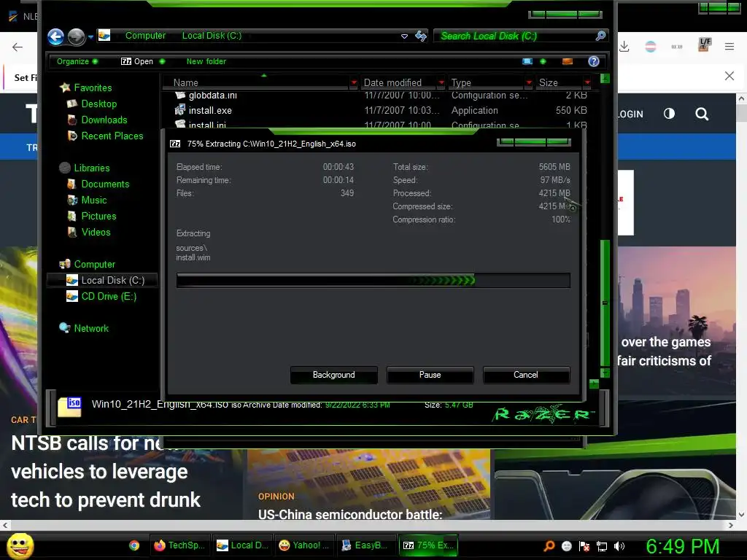Open the Size column filter dropdown
This screenshot has height=560, width=747.
click(587, 83)
